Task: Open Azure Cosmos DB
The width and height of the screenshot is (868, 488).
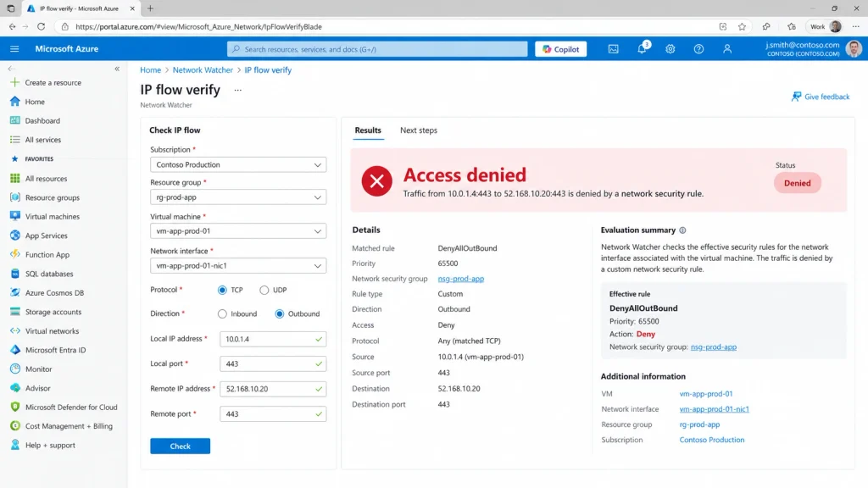Action: (55, 292)
